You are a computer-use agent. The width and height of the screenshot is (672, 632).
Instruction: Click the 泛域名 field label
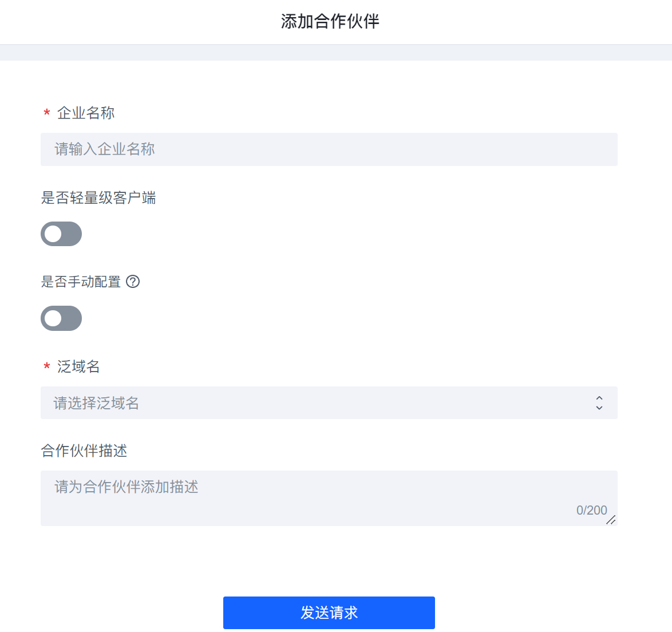[x=78, y=367]
